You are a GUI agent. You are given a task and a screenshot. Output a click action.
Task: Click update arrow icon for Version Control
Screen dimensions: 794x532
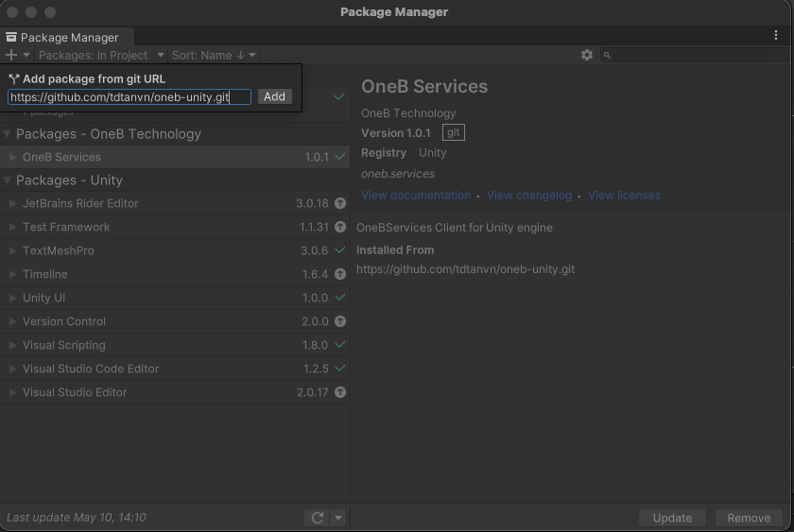point(340,321)
